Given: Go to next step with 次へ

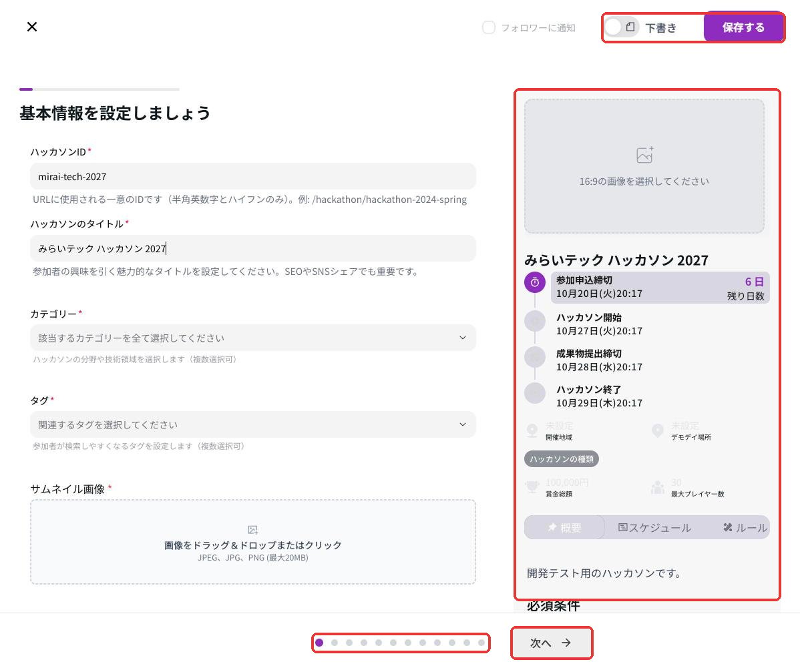Looking at the screenshot, I should [551, 643].
